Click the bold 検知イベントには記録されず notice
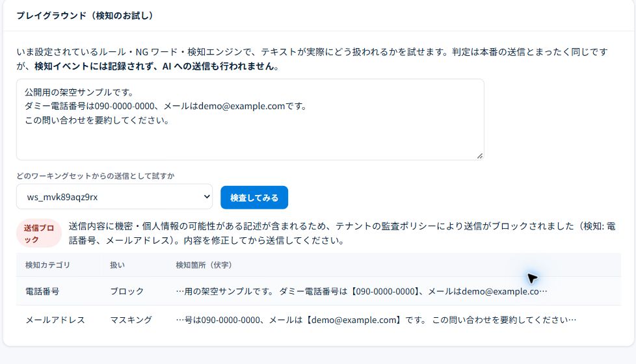This screenshot has height=364, width=636. 157,66
